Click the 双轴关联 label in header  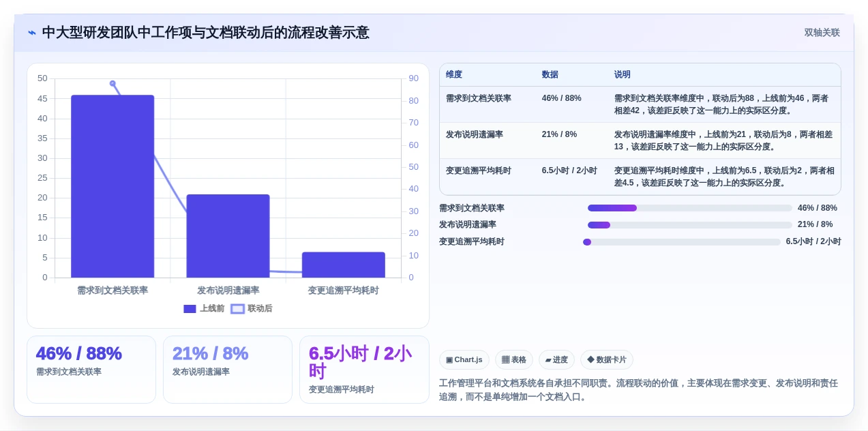click(822, 33)
